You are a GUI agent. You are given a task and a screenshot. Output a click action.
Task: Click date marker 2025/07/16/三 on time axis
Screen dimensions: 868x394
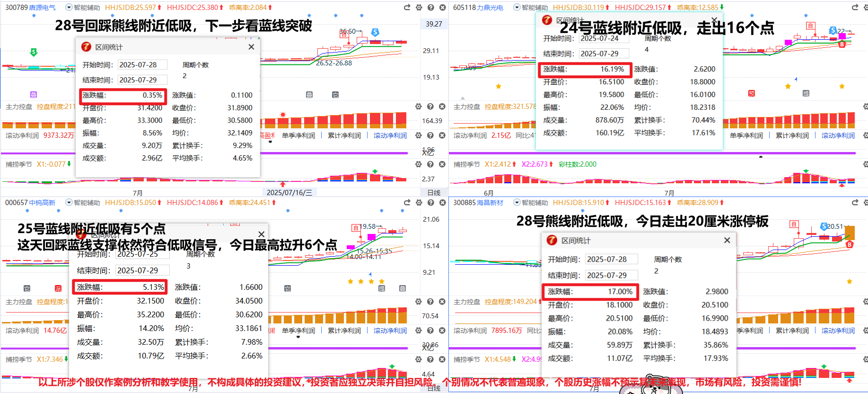[x=289, y=193]
